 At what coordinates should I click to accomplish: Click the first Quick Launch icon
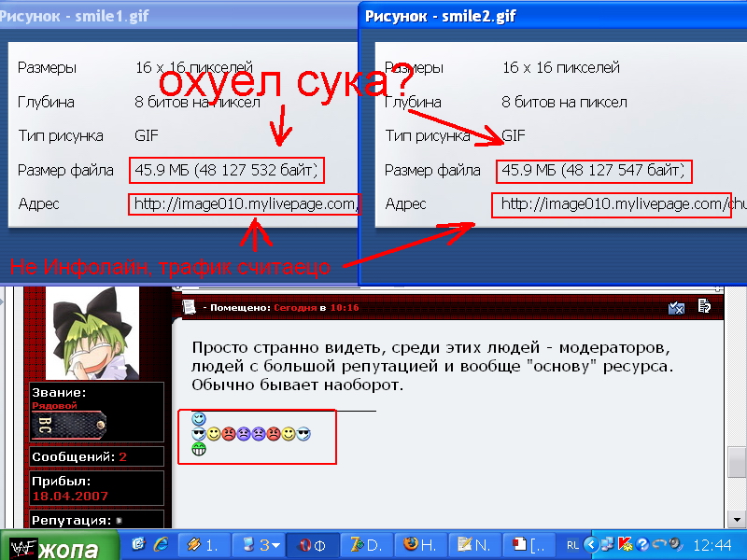tap(138, 544)
